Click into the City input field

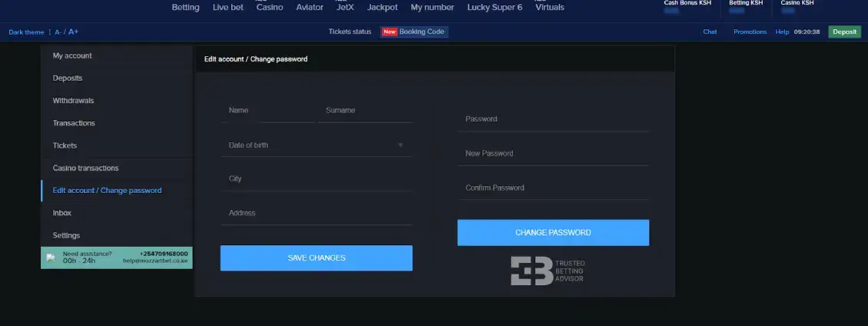coord(316,178)
